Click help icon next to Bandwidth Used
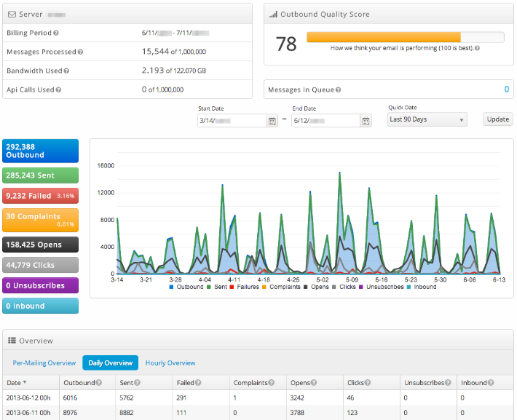Image resolution: width=517 pixels, height=420 pixels. click(x=67, y=71)
